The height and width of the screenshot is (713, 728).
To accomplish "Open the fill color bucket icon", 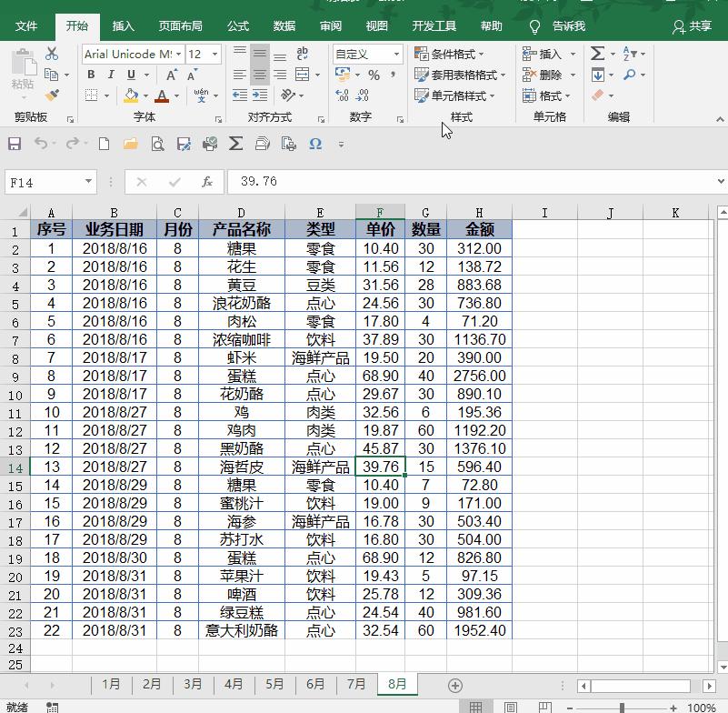I will pos(130,95).
